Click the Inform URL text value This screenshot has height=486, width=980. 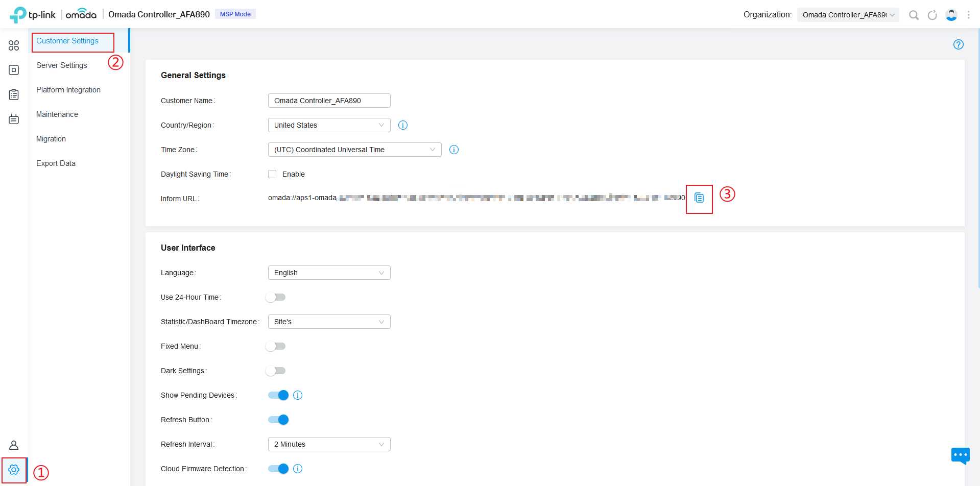[x=476, y=198]
